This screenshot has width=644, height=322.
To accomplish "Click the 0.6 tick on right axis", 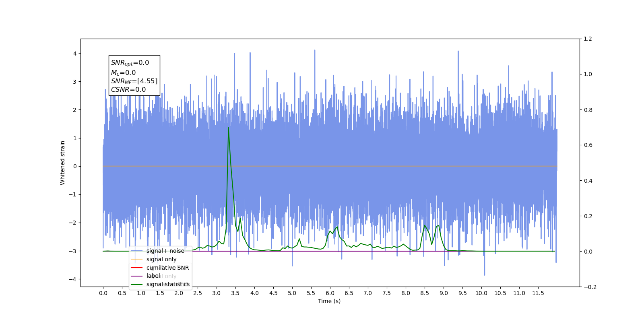I will 588,145.
